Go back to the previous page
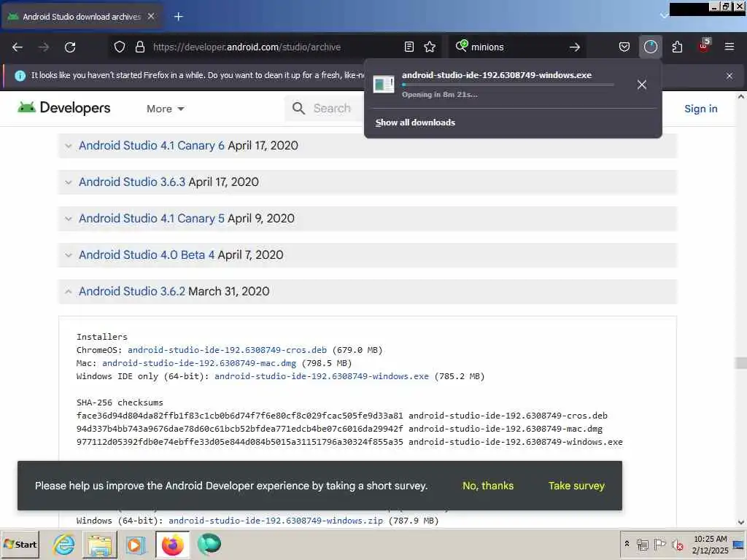747x560 pixels. coord(18,47)
